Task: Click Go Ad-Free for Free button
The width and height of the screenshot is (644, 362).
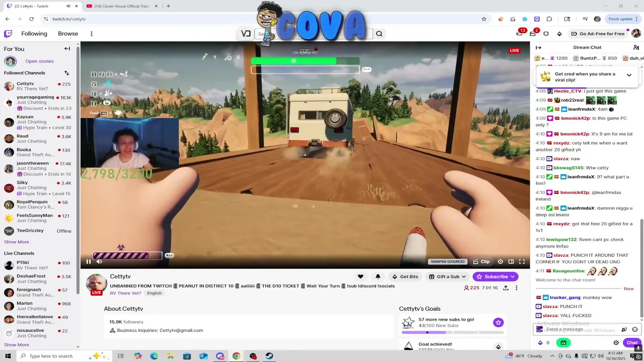Action: point(598,34)
